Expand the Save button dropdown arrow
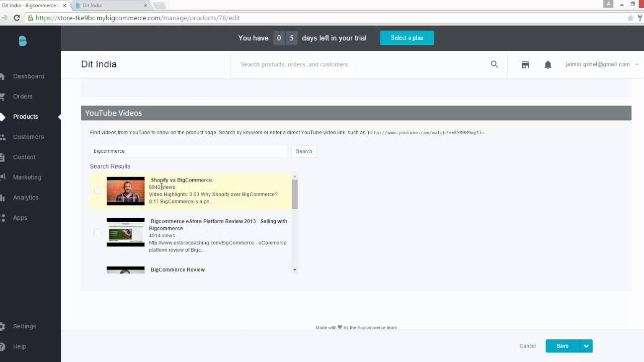The width and height of the screenshot is (644, 362). [x=586, y=346]
